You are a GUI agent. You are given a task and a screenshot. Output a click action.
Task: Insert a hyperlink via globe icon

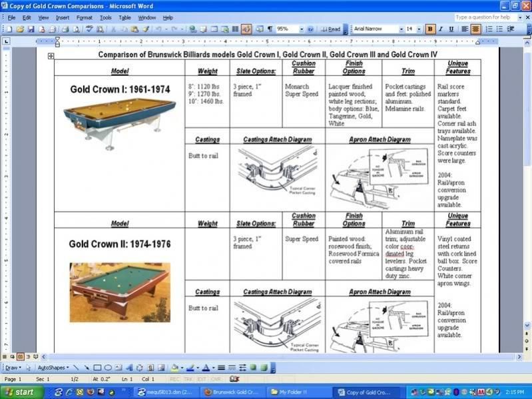(192, 29)
